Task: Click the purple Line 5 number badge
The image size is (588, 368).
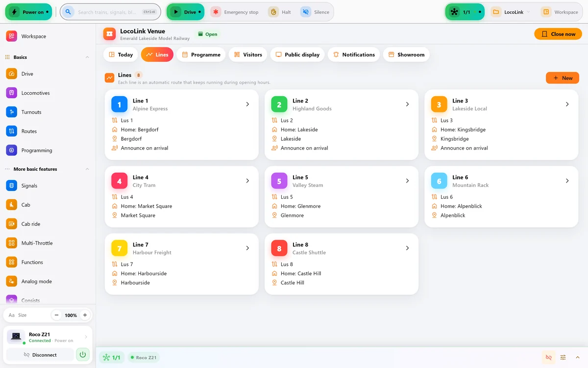Action: point(279,181)
